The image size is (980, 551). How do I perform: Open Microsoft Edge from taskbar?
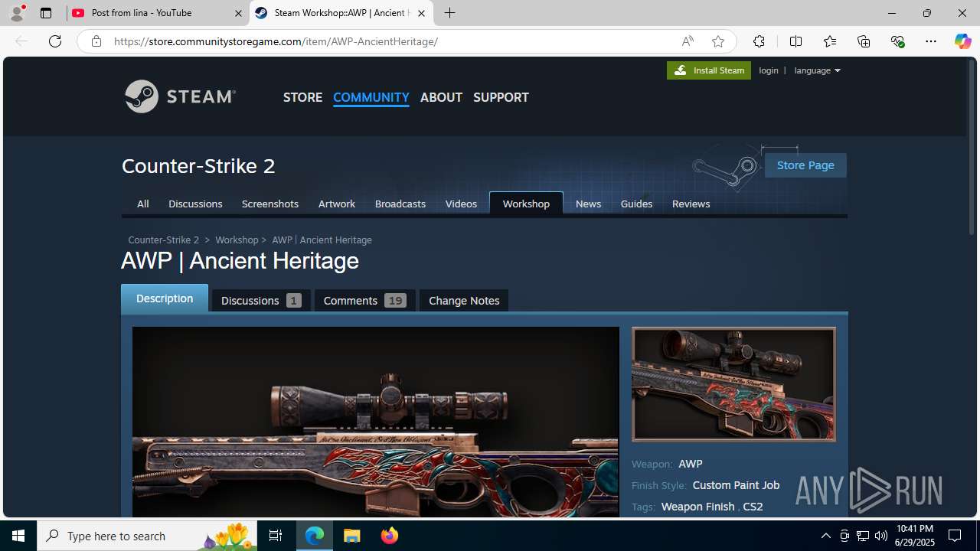(x=315, y=536)
